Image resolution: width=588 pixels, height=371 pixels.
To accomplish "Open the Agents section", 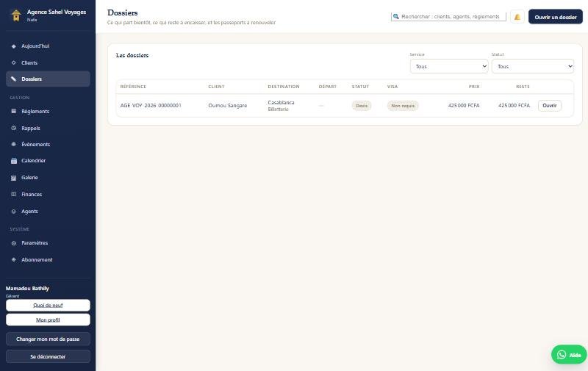I will coord(48,212).
